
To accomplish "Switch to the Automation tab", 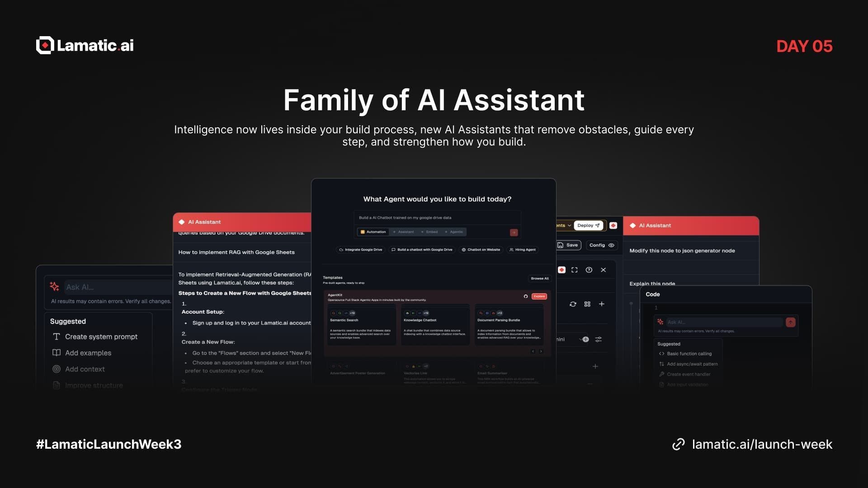I will [373, 232].
